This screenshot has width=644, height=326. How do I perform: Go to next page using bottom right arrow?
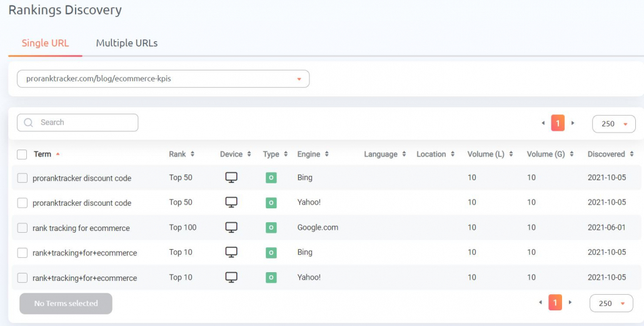(x=570, y=303)
